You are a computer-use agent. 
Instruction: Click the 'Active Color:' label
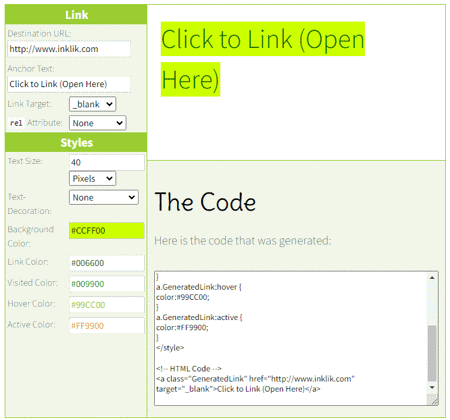pos(31,325)
